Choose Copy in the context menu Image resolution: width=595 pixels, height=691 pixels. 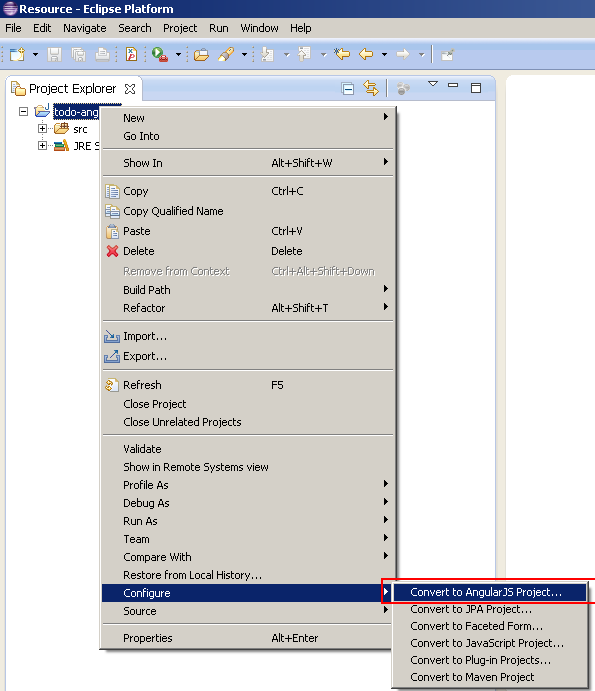click(247, 191)
